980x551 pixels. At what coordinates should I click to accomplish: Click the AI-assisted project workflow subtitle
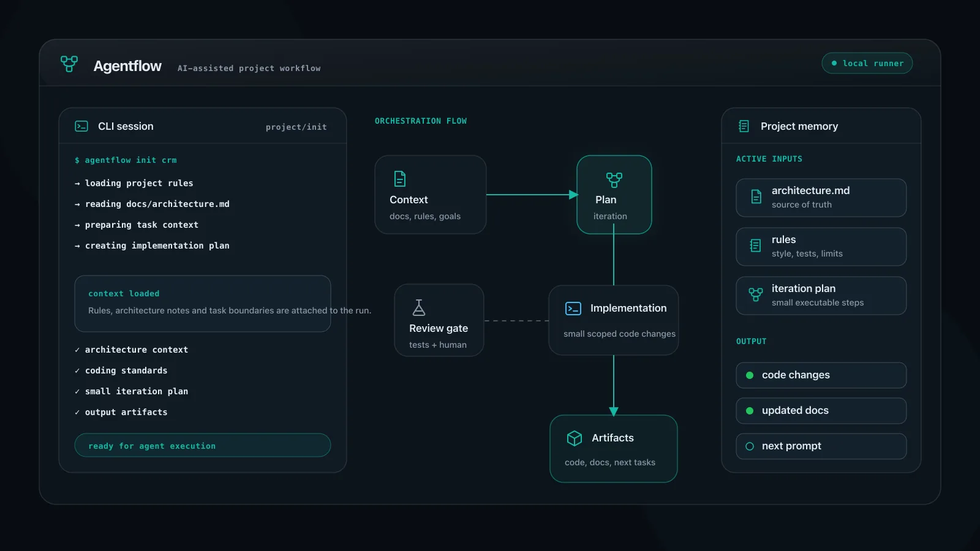249,69
